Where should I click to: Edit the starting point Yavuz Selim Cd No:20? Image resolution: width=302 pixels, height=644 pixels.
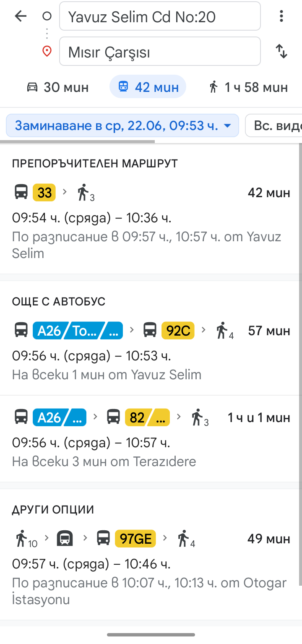pyautogui.click(x=160, y=16)
